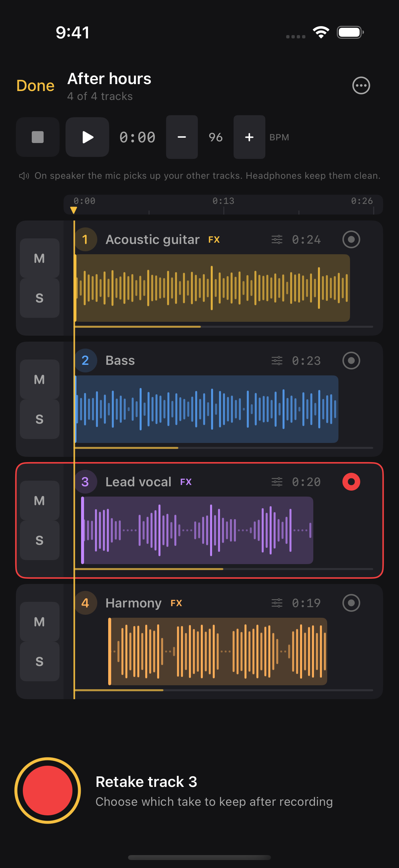Tap the Acoustic guitar track name
The height and width of the screenshot is (868, 399).
pyautogui.click(x=153, y=240)
